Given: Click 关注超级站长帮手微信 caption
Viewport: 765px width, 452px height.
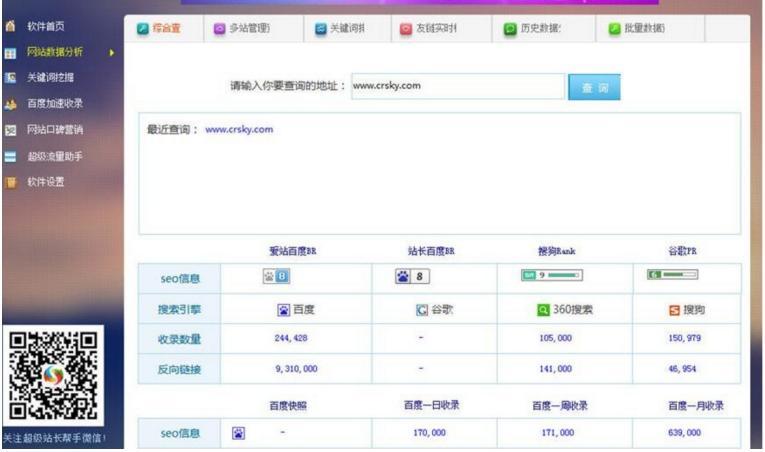Looking at the screenshot, I should pyautogui.click(x=54, y=438).
